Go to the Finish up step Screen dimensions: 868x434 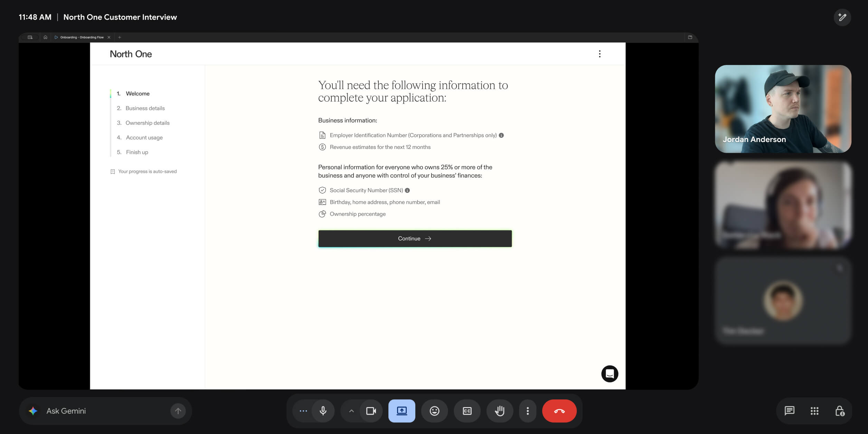132,152
